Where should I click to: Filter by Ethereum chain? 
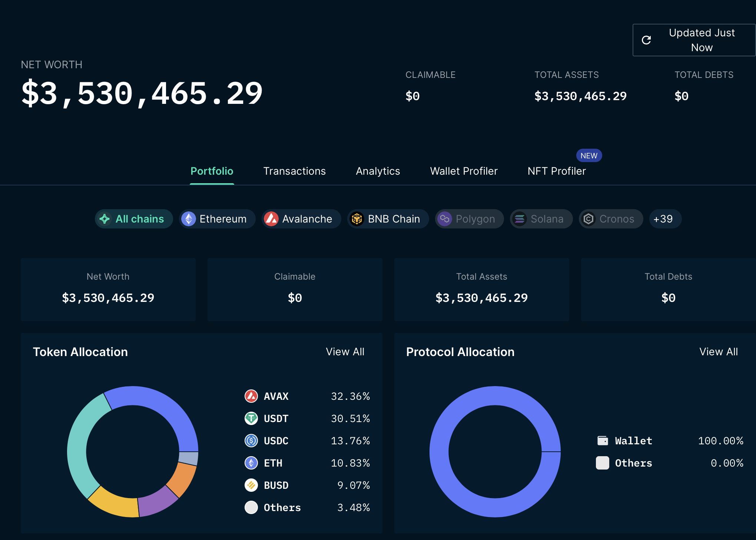217,219
